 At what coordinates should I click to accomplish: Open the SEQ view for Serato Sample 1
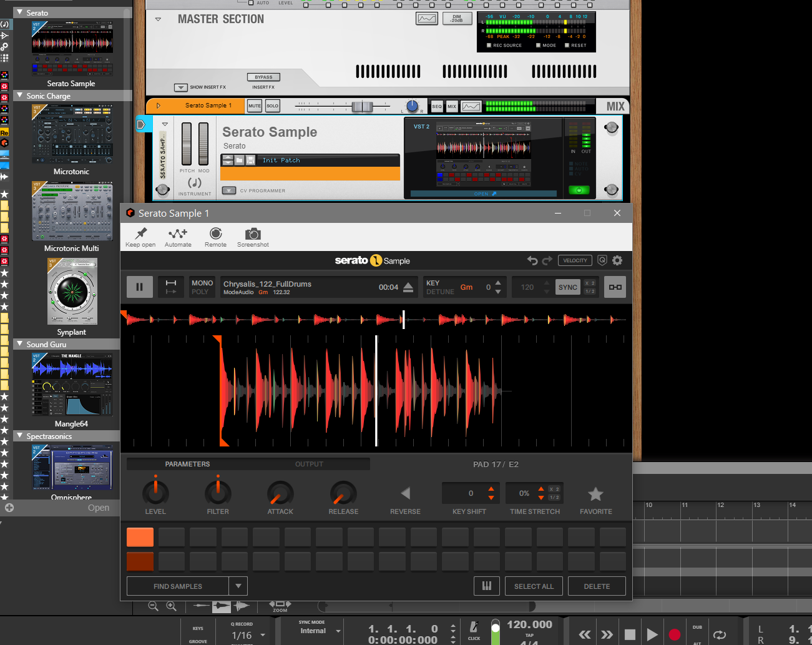pyautogui.click(x=437, y=106)
